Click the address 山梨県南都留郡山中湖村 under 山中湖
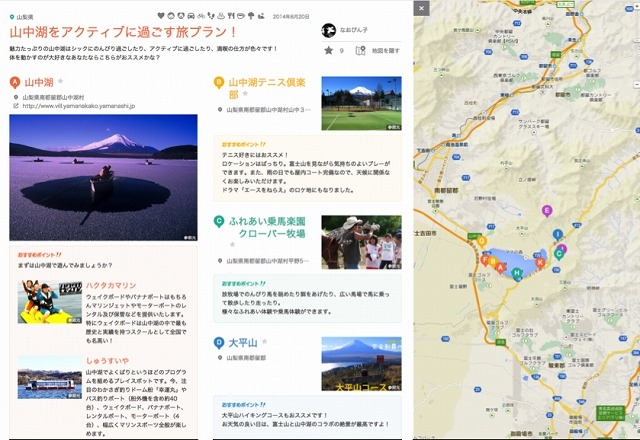The image size is (640, 440). tap(53, 97)
